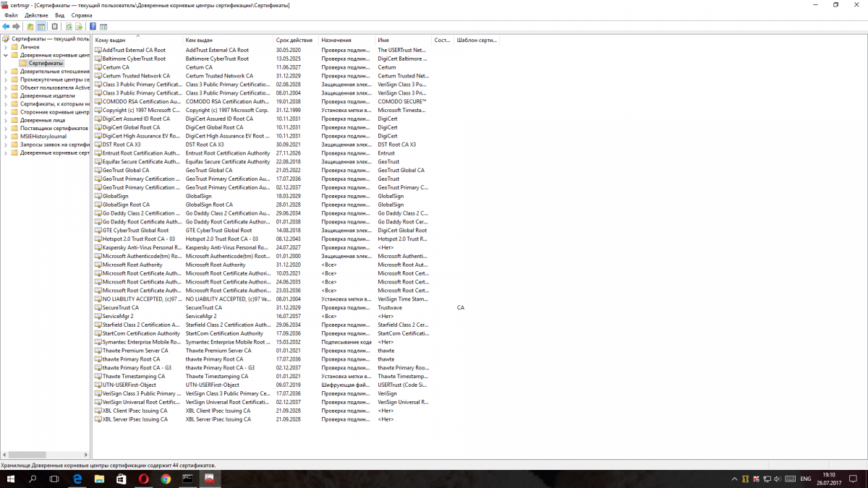Select the GlobalSign Root CA certificate row
Screen dimensions: 868x488
(x=261, y=205)
